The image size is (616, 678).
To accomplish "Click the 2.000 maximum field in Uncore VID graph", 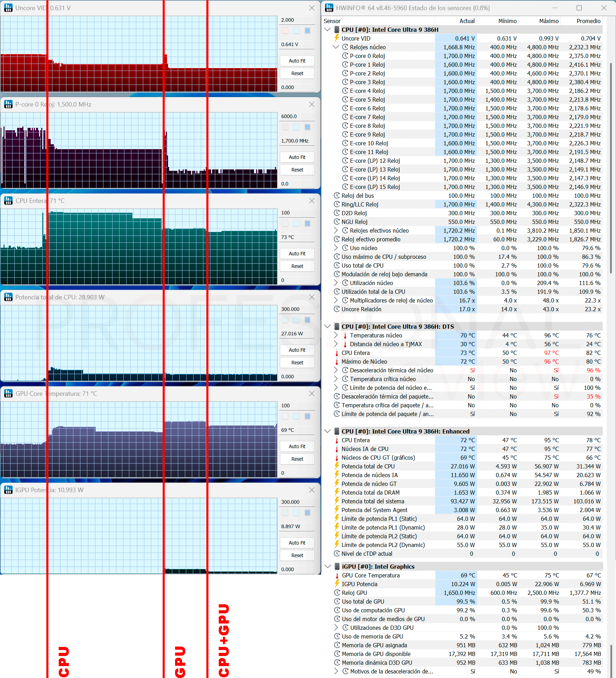I will coord(297,20).
